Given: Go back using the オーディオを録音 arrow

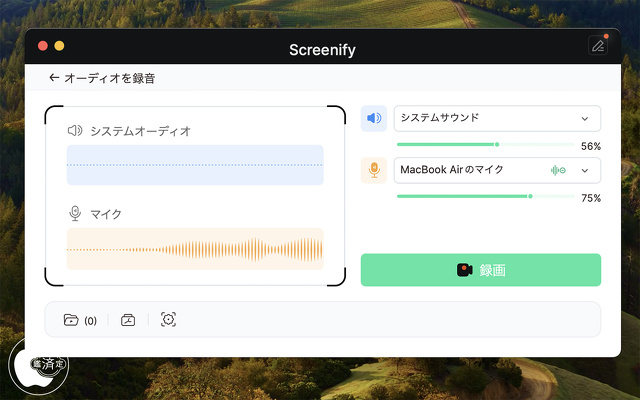Looking at the screenshot, I should 54,78.
